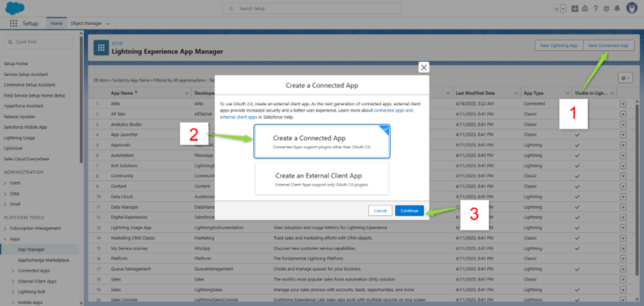Screen dimensions: 644x306
Task: Open AppExchange Marketplace
Action: click(x=44, y=260)
